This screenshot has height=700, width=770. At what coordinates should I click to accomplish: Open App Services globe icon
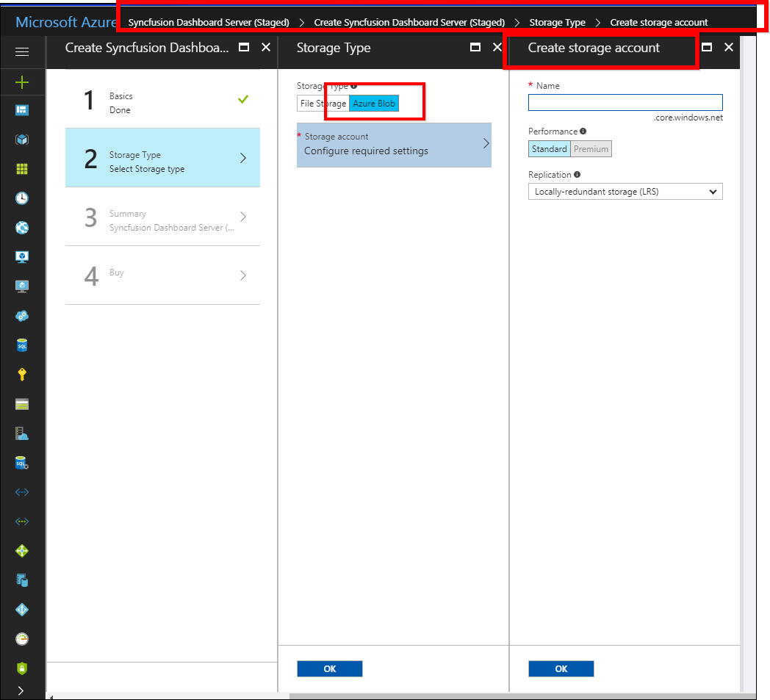click(22, 228)
